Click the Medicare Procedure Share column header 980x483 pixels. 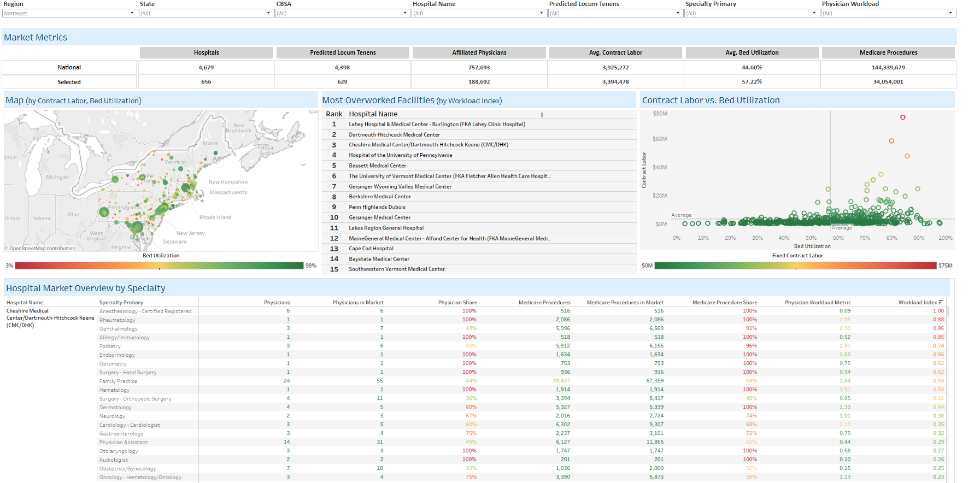725,302
